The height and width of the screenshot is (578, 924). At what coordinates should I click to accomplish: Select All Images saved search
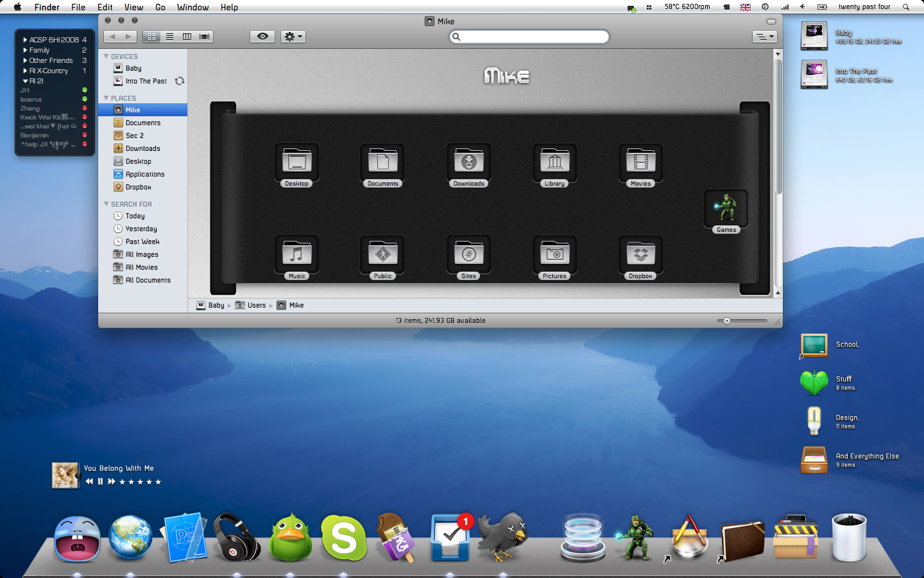pyautogui.click(x=142, y=254)
